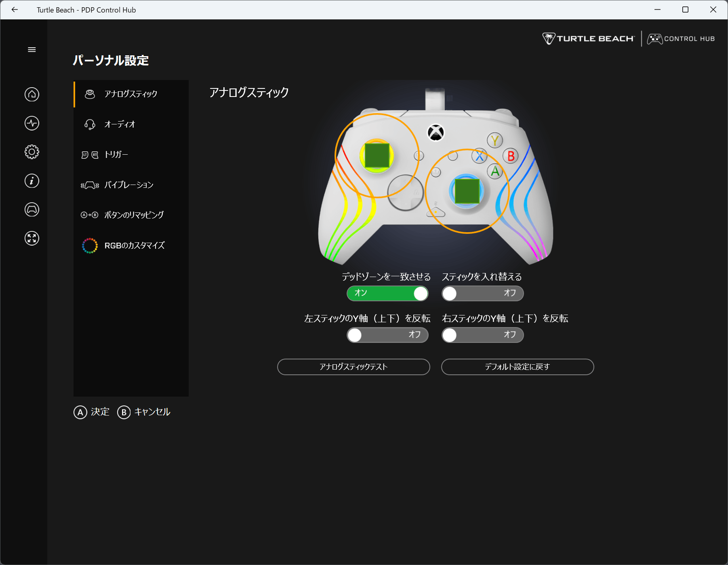Click the fullscreen expand sidebar icon
This screenshot has width=728, height=565.
click(32, 238)
